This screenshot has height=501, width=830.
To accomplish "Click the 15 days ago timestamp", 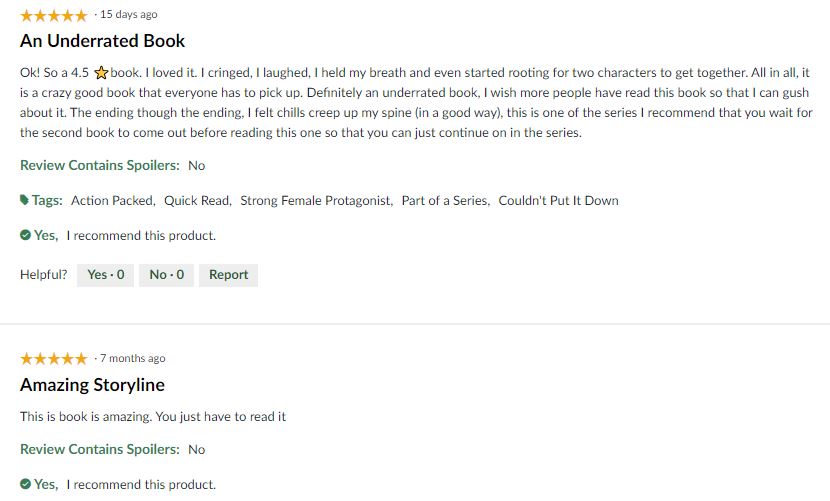I will click(128, 15).
